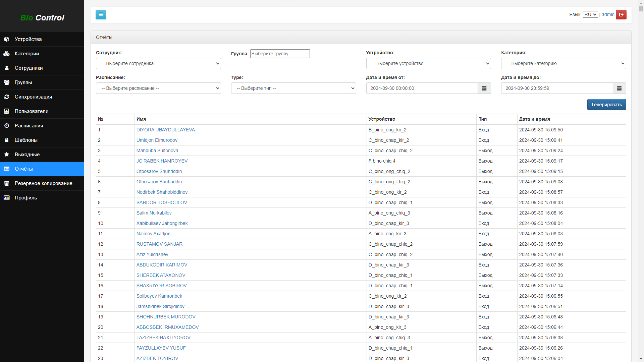Open employee Jamshidbek Sirojidinov link
Image resolution: width=644 pixels, height=362 pixels.
click(x=160, y=306)
